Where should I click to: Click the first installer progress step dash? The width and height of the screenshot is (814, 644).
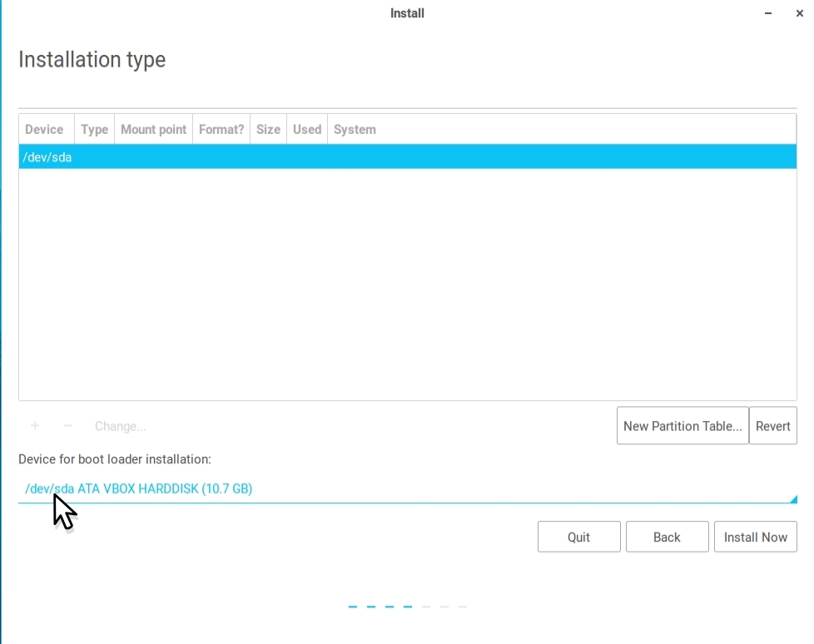[x=353, y=607]
